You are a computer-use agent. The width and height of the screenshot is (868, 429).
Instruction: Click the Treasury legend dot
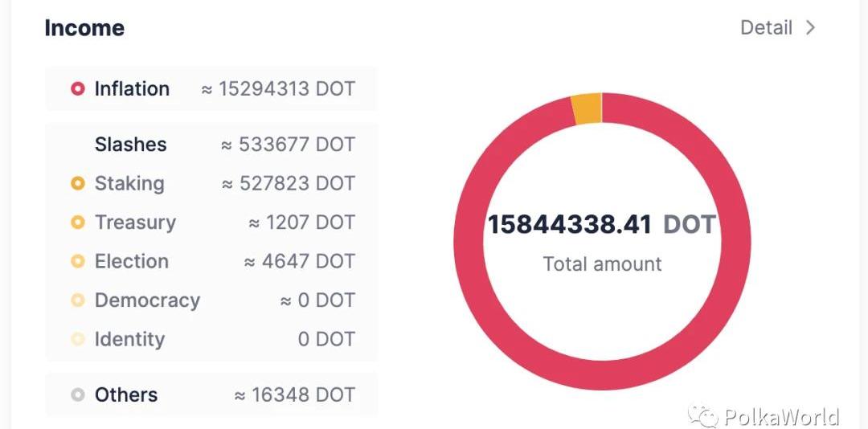[x=78, y=222]
